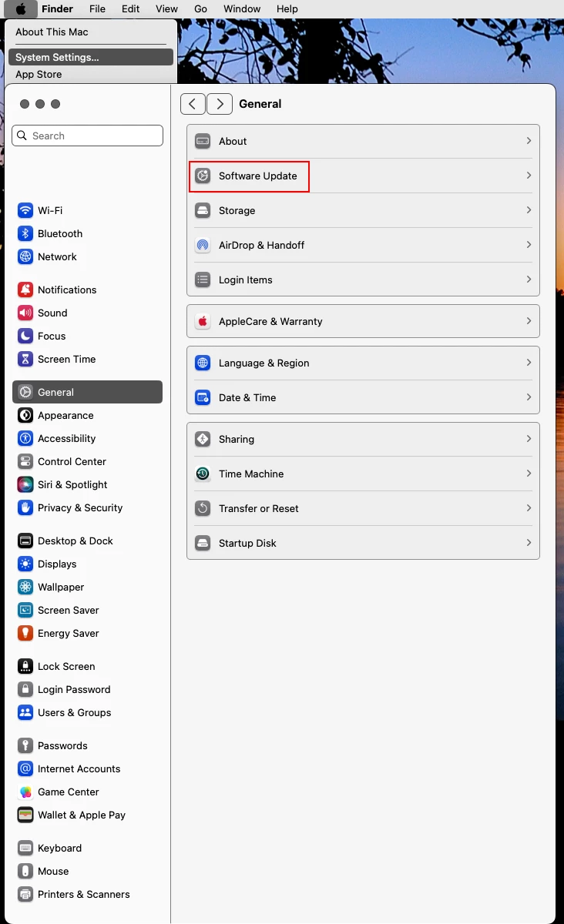The height and width of the screenshot is (924, 564).
Task: Go back with the left arrow button
Action: pyautogui.click(x=193, y=104)
